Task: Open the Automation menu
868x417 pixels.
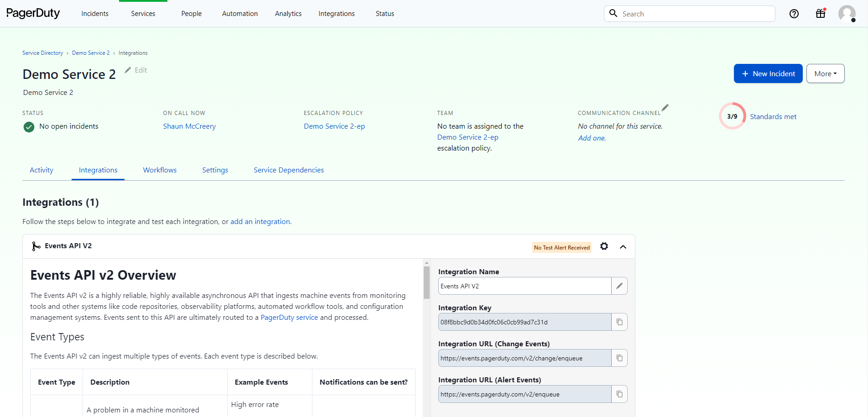Action: 240,14
